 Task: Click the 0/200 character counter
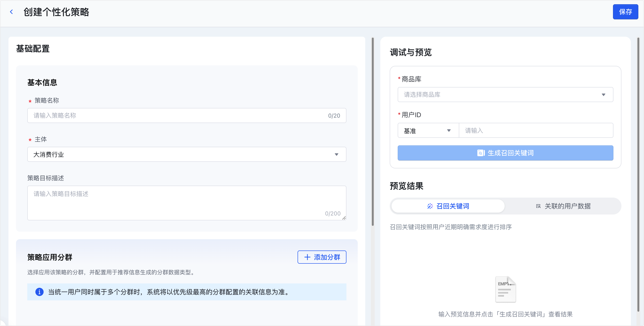[333, 214]
